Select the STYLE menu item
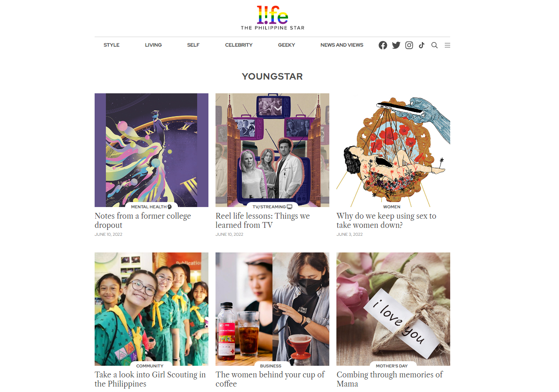 (111, 45)
